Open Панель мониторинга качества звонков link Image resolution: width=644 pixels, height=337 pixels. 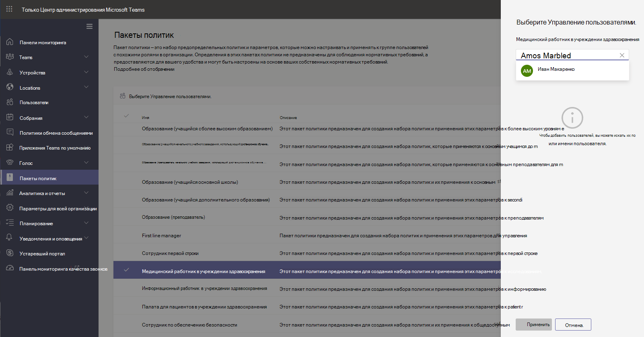pos(63,269)
